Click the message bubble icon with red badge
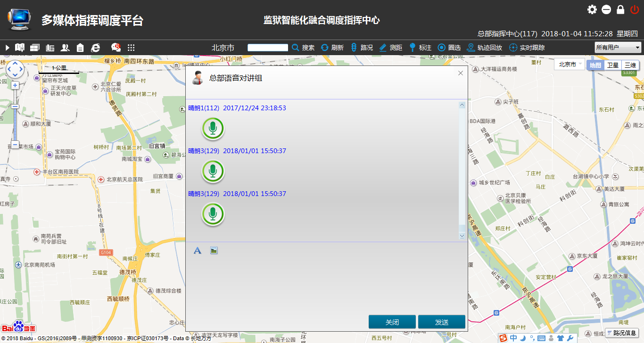The image size is (644, 343). [x=116, y=48]
